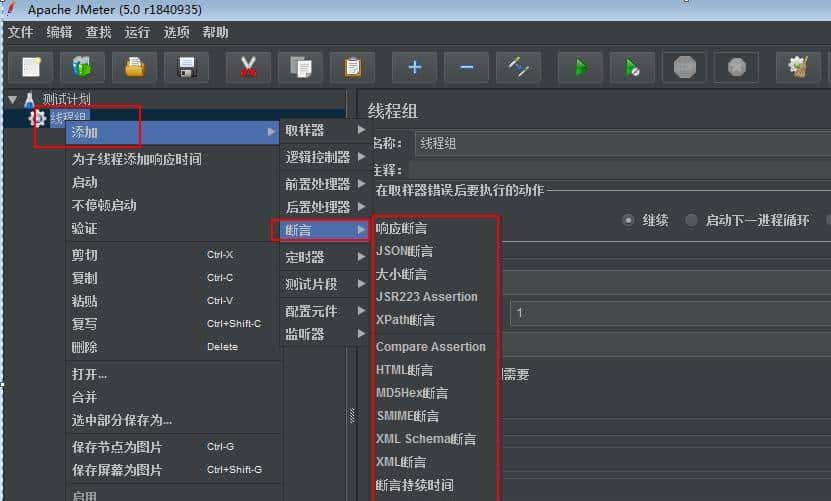Collapse all nodes with the minus icon
831x501 pixels.
[x=466, y=67]
